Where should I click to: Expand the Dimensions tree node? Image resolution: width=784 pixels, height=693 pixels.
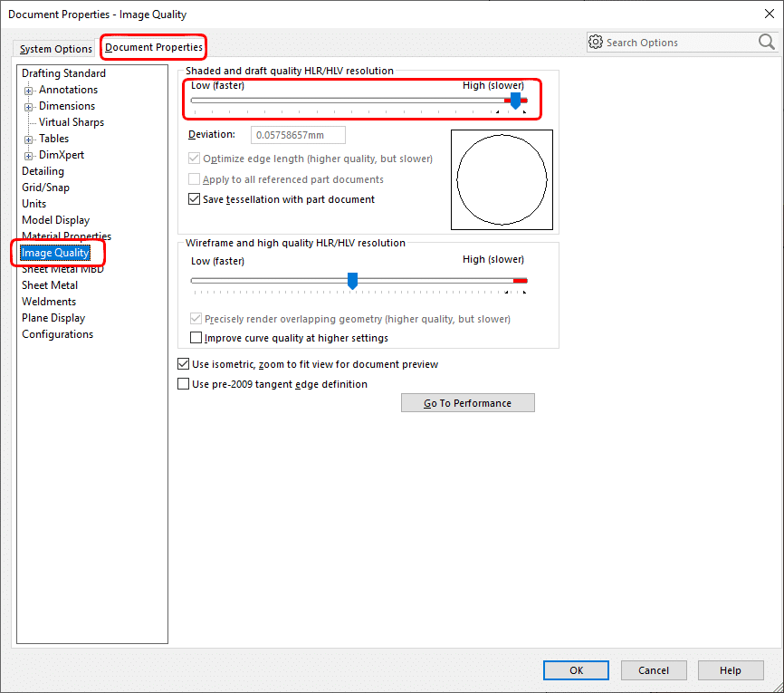(28, 107)
